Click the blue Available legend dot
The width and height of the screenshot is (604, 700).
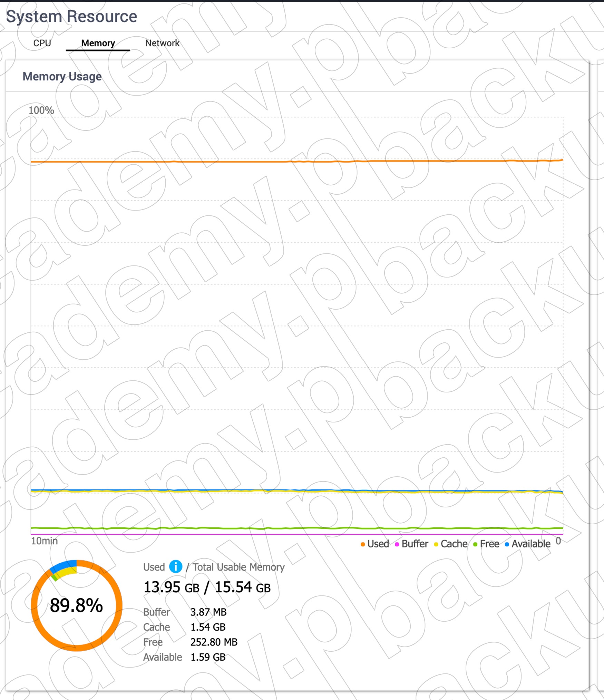507,545
